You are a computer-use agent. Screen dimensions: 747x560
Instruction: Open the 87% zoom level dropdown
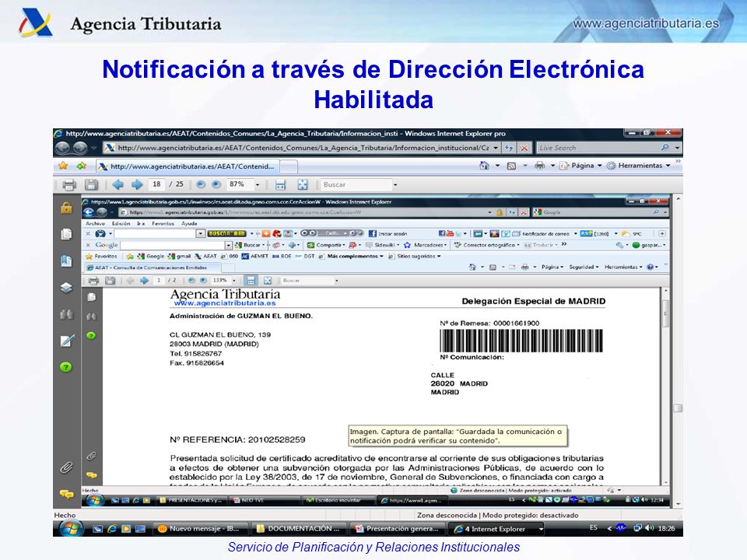258,185
